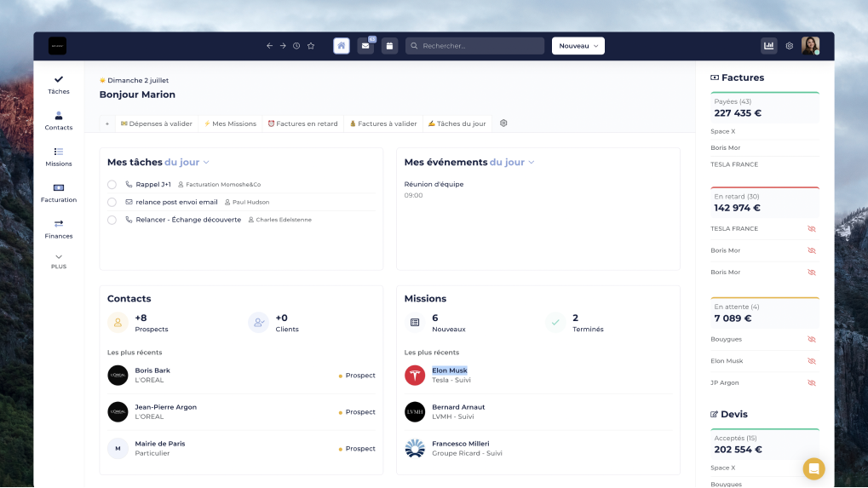Check off the Rappel J+1 task
Screen dimensions: 868x488
112,185
